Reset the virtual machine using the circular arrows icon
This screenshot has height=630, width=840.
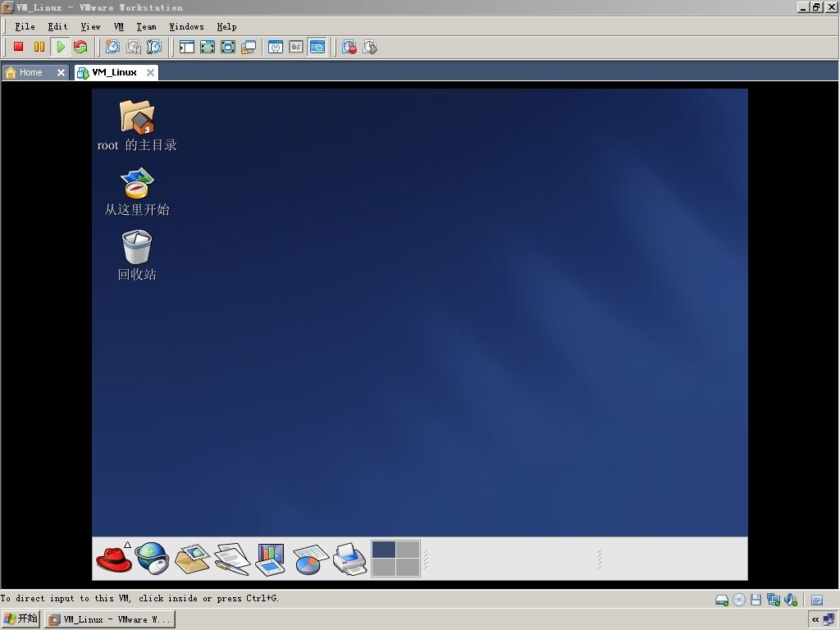click(80, 47)
